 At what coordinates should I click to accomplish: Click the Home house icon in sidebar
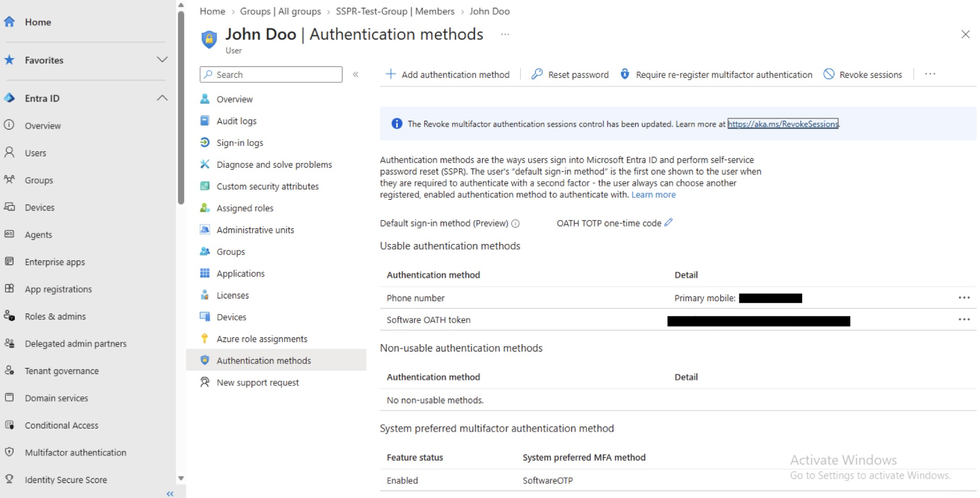click(x=9, y=22)
